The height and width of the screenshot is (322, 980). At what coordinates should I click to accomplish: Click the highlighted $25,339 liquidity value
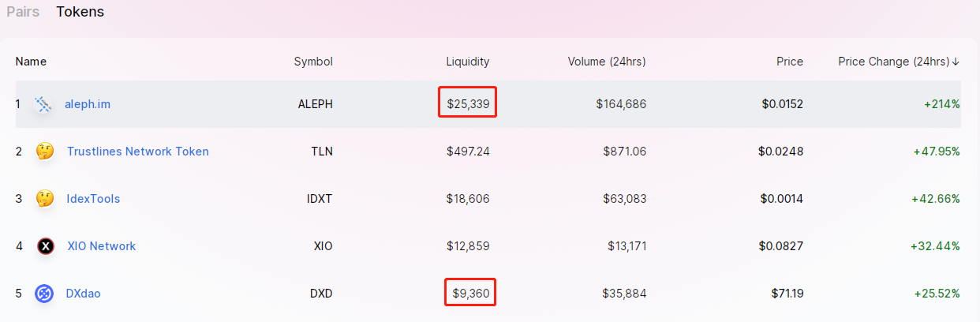point(468,104)
